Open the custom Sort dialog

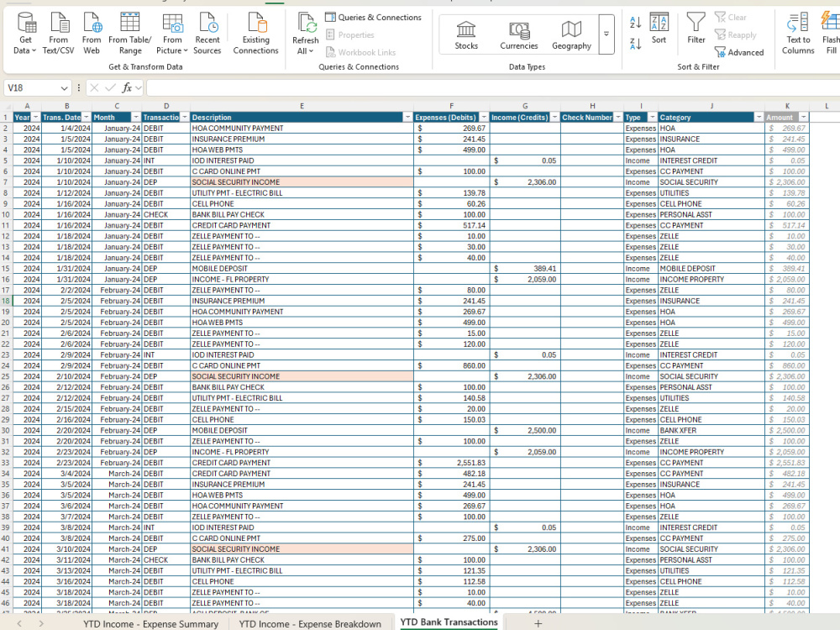[659, 29]
